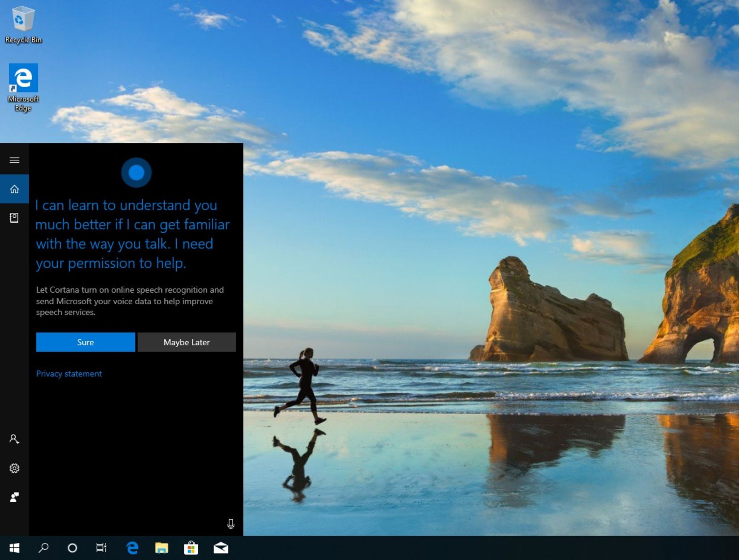Image resolution: width=739 pixels, height=560 pixels.
Task: Select Cortana's Home icon in sidebar
Action: [x=15, y=189]
